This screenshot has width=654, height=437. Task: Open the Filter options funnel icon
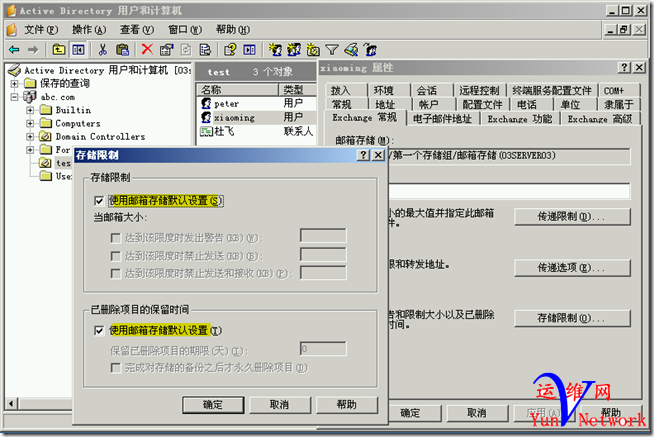[x=332, y=50]
